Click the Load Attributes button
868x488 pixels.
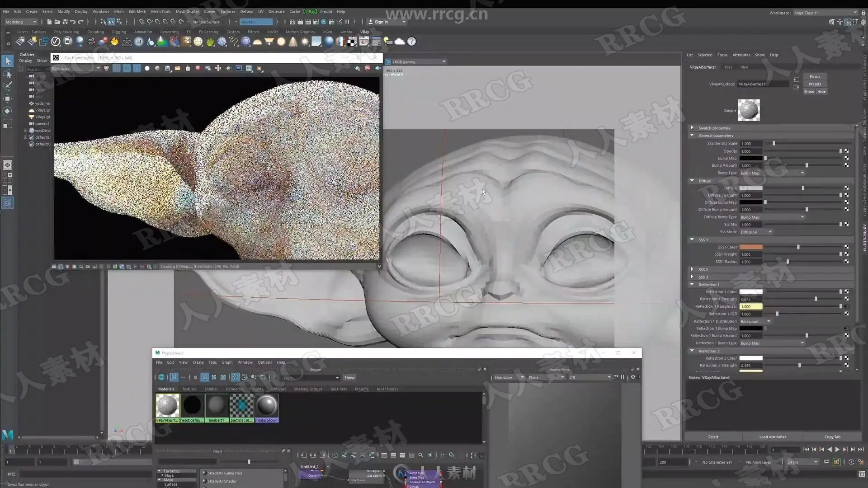(773, 437)
